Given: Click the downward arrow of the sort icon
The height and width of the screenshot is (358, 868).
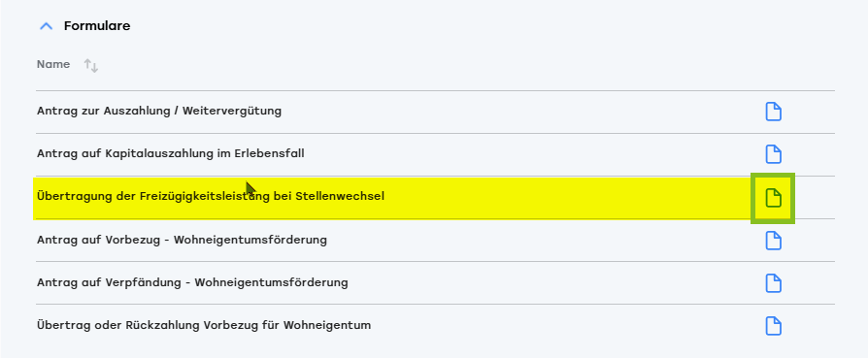Looking at the screenshot, I should click(94, 68).
